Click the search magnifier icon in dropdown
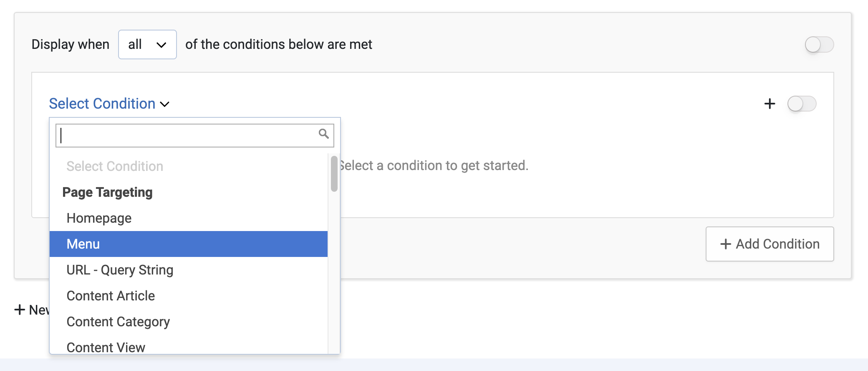 (x=323, y=134)
